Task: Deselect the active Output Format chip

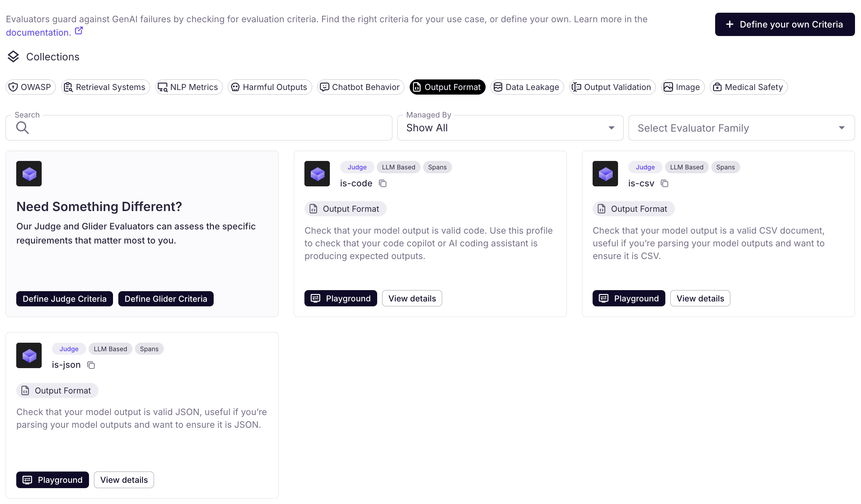Action: 447,87
